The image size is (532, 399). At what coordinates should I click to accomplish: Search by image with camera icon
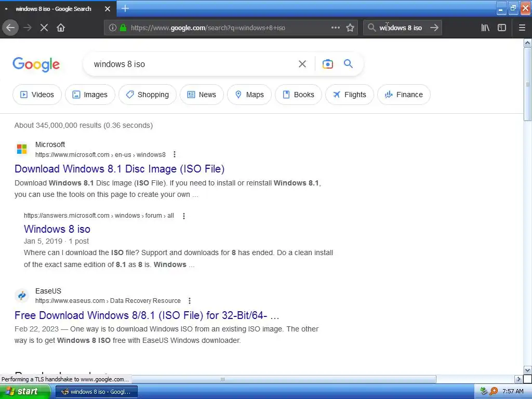[x=328, y=64]
